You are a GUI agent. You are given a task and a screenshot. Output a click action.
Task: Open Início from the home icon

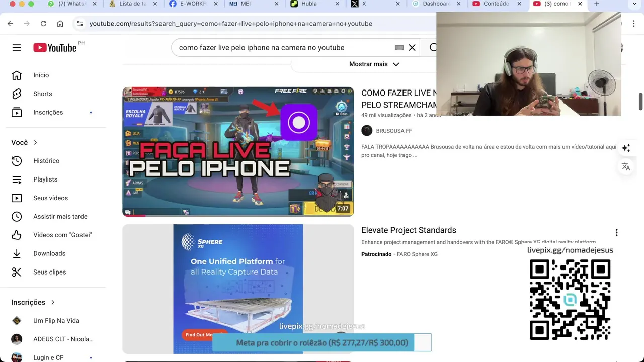[17, 75]
